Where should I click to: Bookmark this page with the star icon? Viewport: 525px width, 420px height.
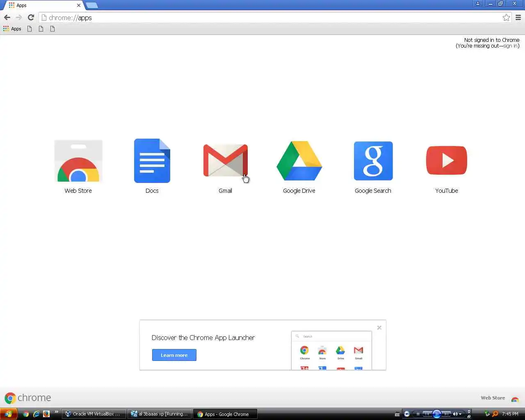point(506,17)
